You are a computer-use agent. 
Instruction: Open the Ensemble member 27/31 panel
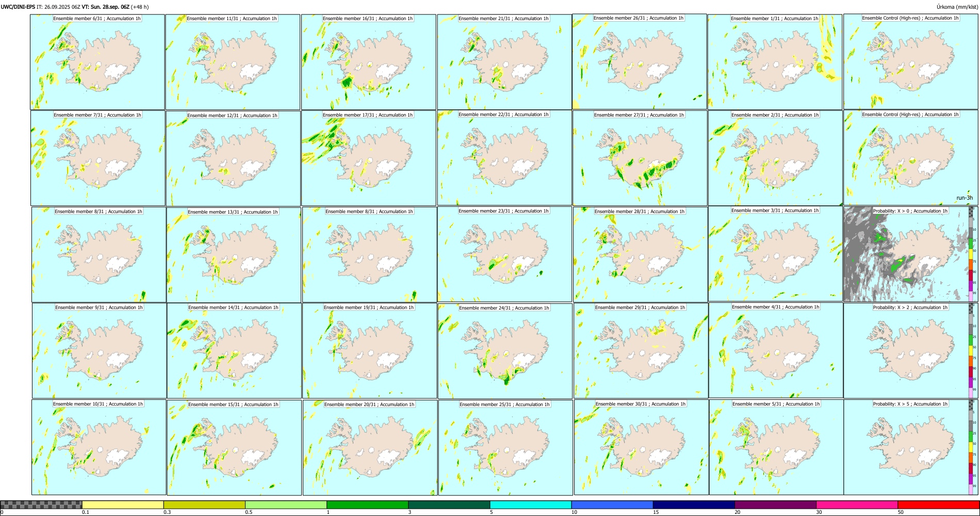point(640,158)
